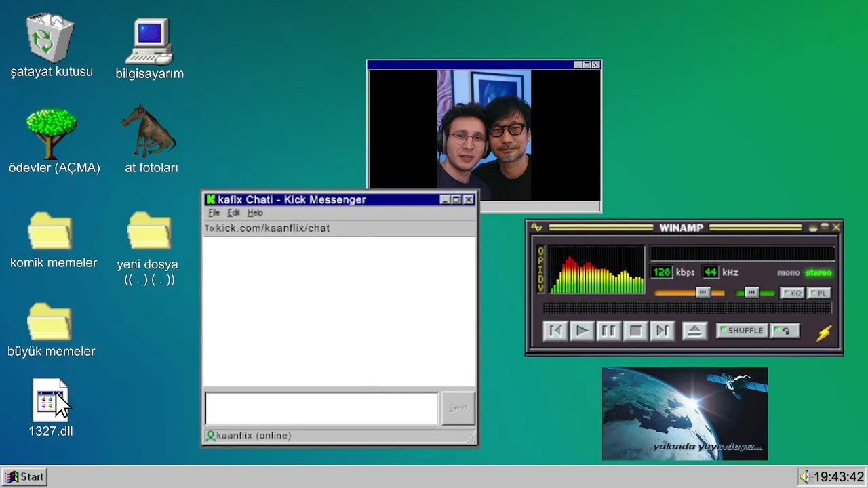Viewport: 868px width, 488px height.
Task: Close the Winamp window
Action: [x=836, y=228]
